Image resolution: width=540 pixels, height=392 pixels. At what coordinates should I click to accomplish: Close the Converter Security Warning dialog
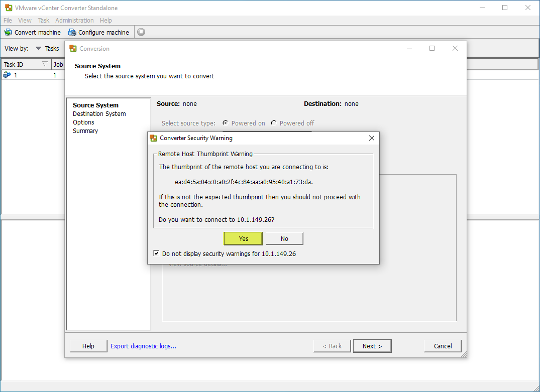(x=372, y=138)
